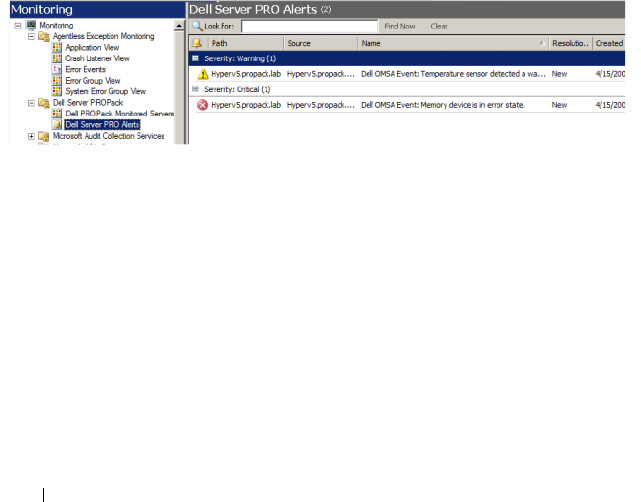The image size is (641, 502).
Task: Expand the Microsoft Audit Collection Services node
Action: pos(31,136)
